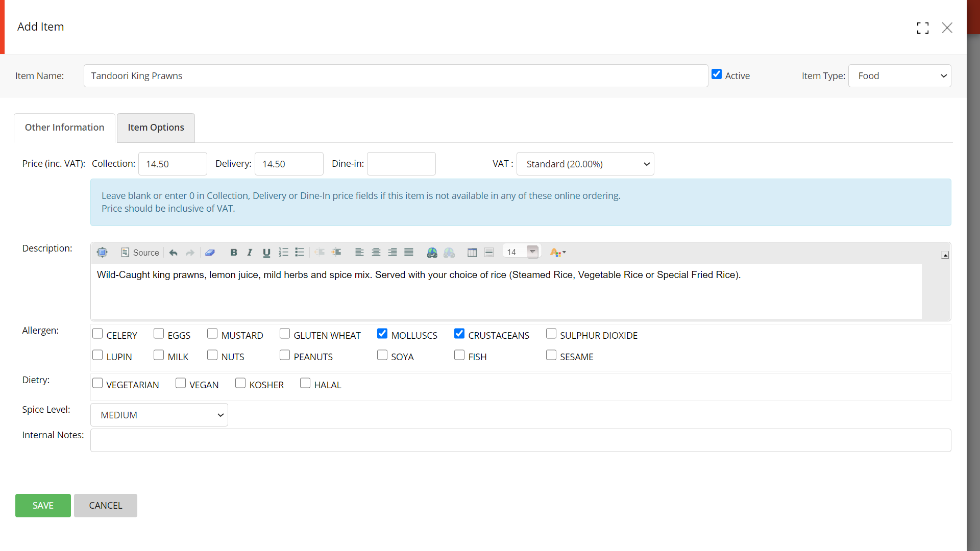Open the font size dropdown showing 14
980x551 pixels.
pos(521,252)
